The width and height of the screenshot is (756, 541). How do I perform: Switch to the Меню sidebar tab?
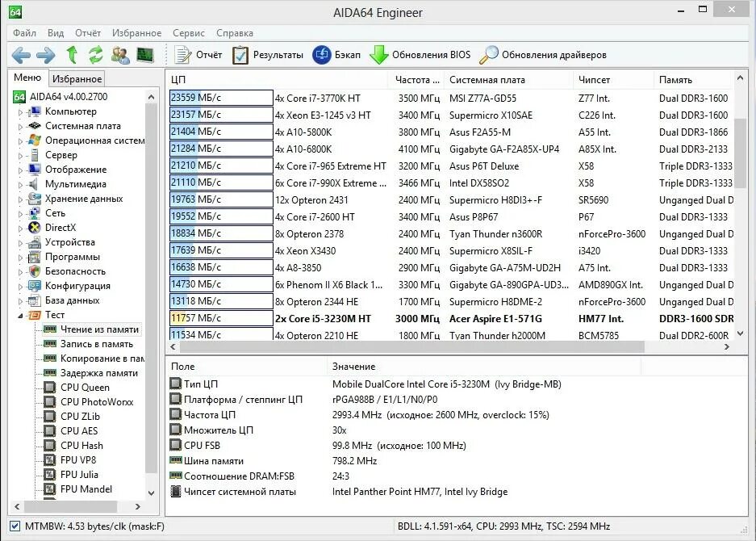tap(27, 78)
